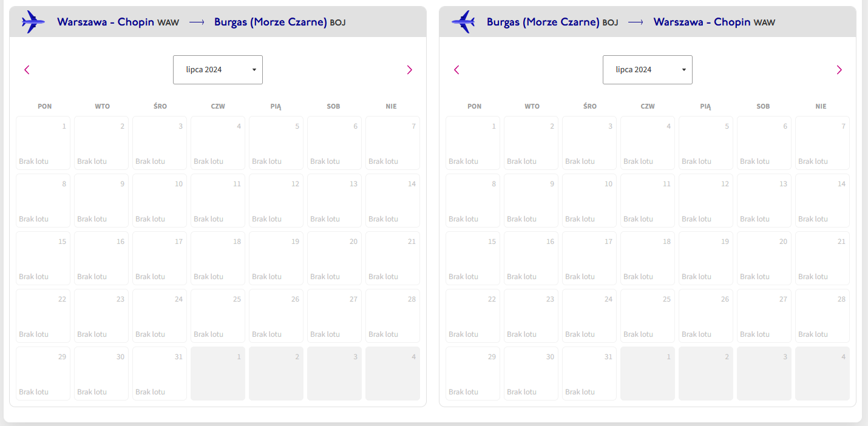The width and height of the screenshot is (868, 426).
Task: Click the arrow between Warszawa and Burgas
Action: (197, 22)
